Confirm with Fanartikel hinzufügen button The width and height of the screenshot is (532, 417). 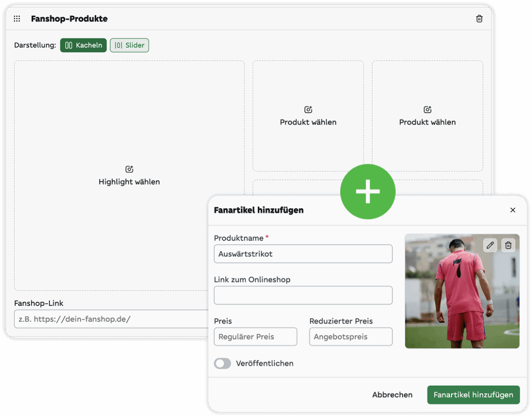coord(473,395)
